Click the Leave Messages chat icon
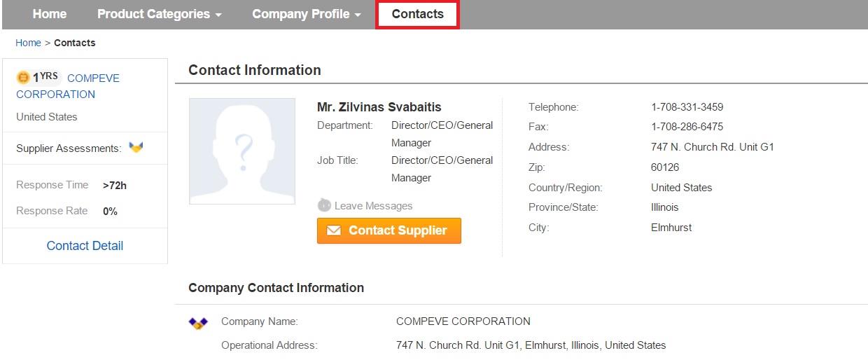The width and height of the screenshot is (868, 360). coord(324,205)
